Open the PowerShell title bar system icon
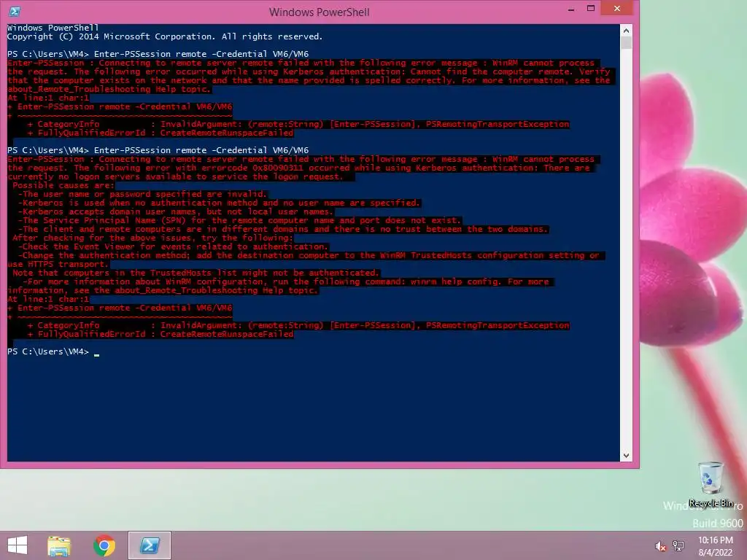The image size is (747, 560). [15, 12]
